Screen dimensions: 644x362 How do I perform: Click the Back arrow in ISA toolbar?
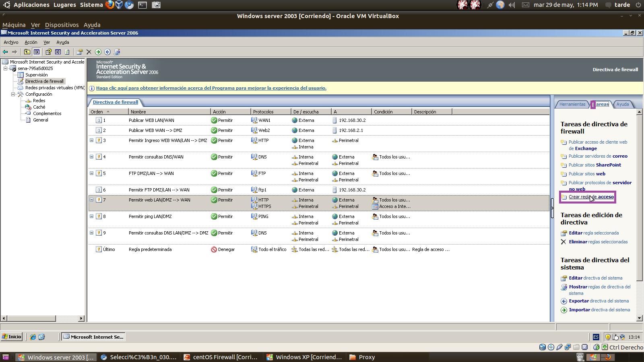[x=5, y=52]
